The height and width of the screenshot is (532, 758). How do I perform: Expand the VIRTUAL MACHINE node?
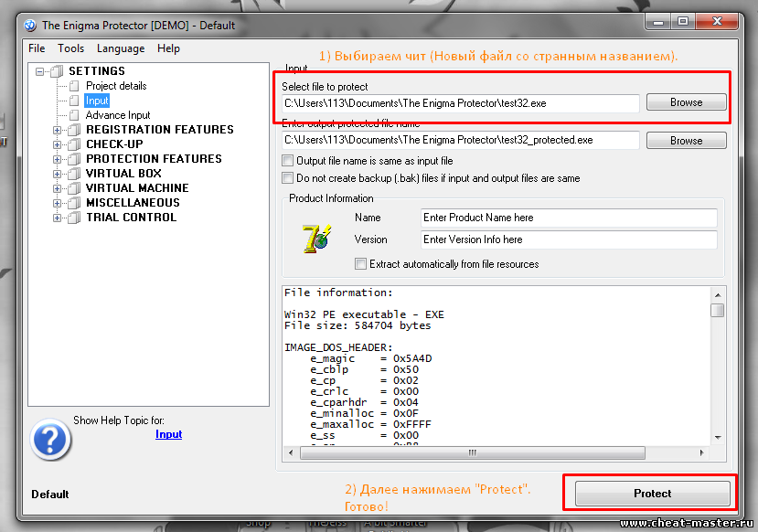(57, 188)
